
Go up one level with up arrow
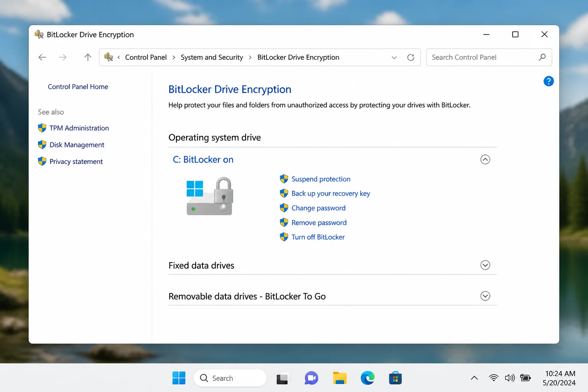pyautogui.click(x=88, y=57)
